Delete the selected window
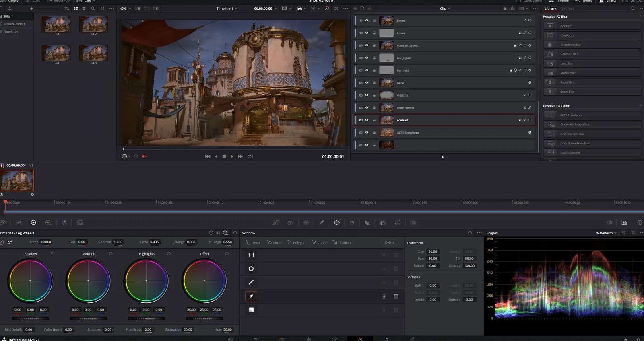 coord(390,242)
